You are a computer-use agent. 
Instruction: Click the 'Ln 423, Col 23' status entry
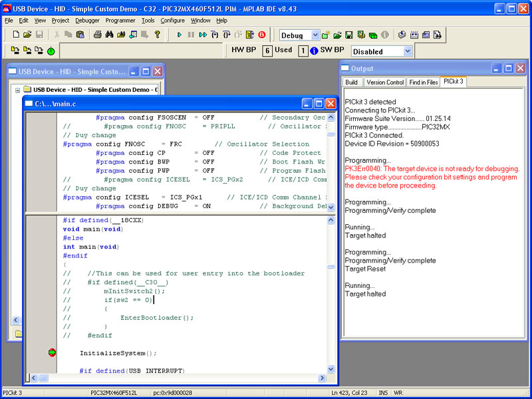click(349, 393)
